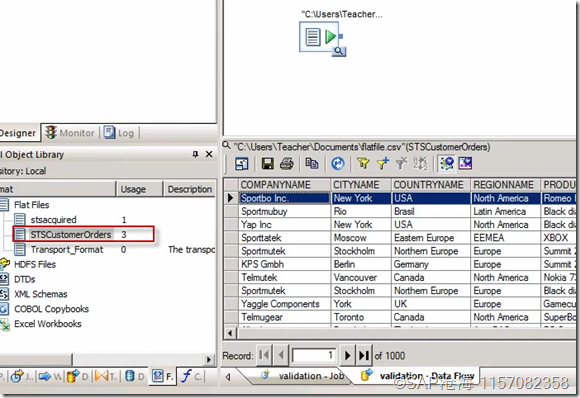The height and width of the screenshot is (398, 580).
Task: Select the 'KPS Gmbh' company cell
Action: (284, 264)
